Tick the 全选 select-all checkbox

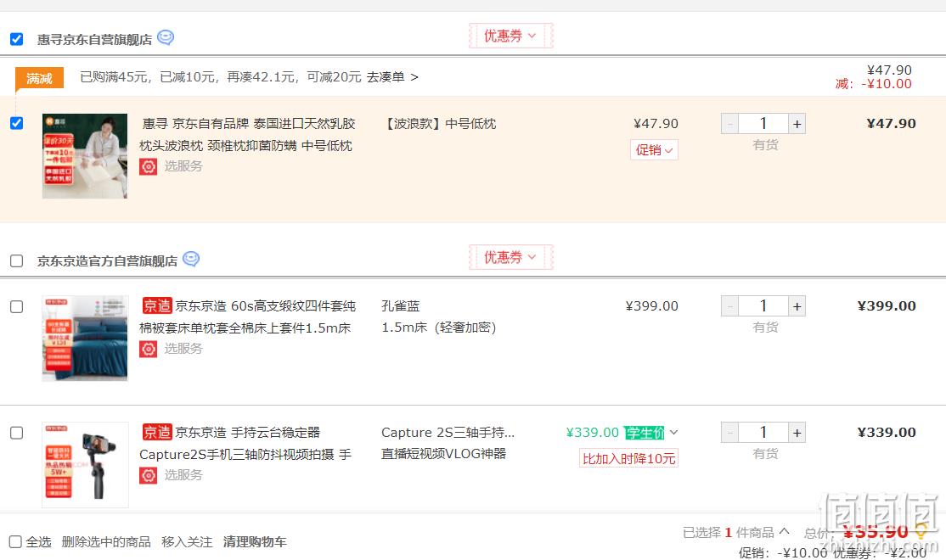(x=15, y=541)
